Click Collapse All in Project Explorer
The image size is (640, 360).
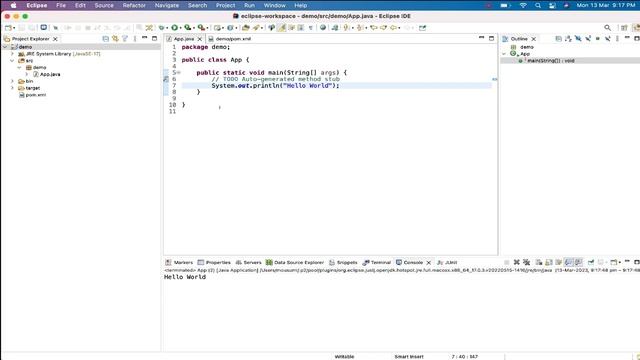[105, 39]
